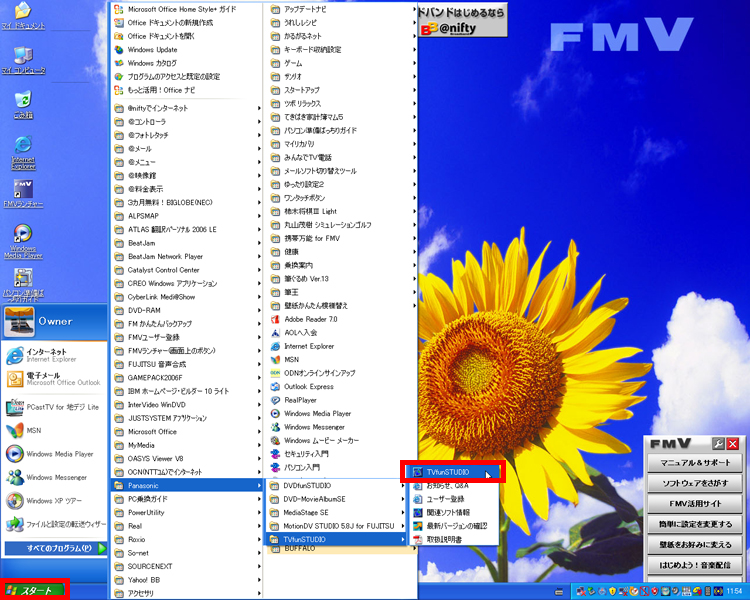Viewport: 750px width, 600px height.
Task: Click the Microsoft Office Outlook e-mail icon
Action: point(15,379)
